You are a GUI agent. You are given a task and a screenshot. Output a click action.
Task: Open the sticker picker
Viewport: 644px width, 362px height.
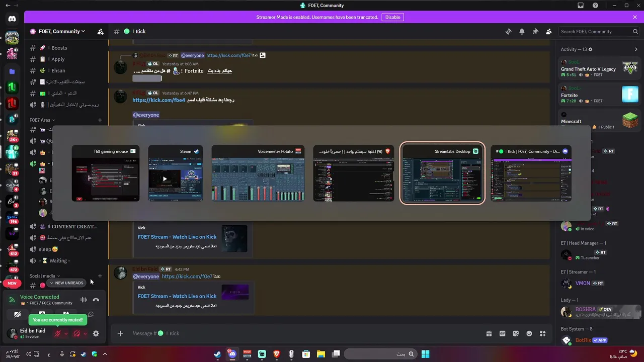click(x=516, y=333)
